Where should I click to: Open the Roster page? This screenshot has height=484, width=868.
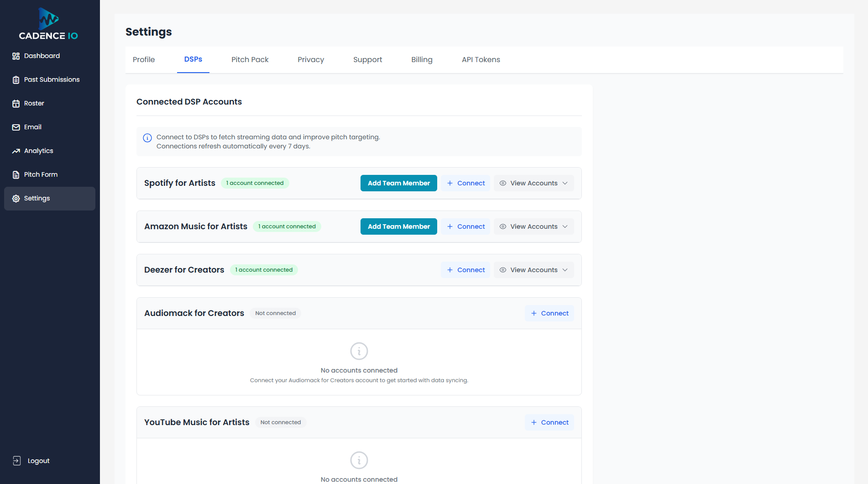[x=50, y=104]
